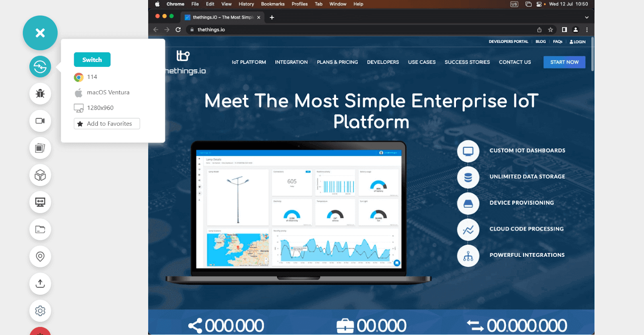Open Control Center in the menu bar
The image size is (644, 335).
(539, 4)
